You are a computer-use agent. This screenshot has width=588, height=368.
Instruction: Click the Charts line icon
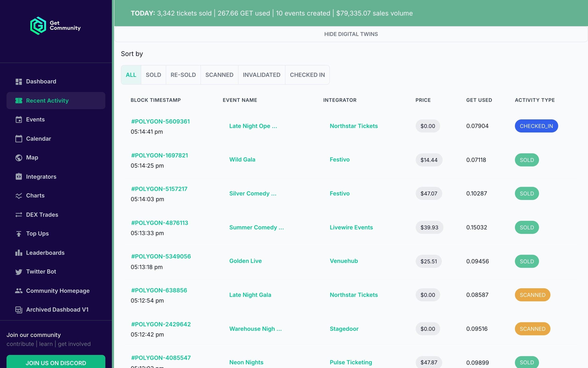coord(19,196)
